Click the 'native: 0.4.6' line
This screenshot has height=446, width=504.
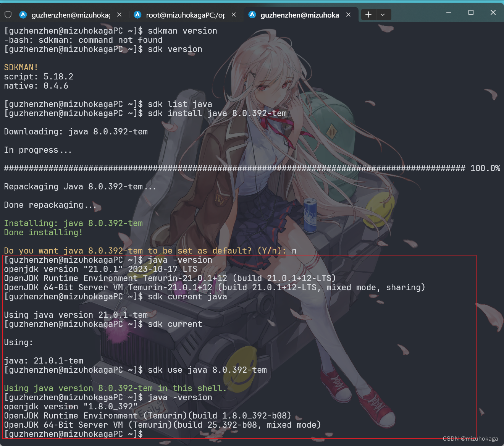pyautogui.click(x=36, y=86)
